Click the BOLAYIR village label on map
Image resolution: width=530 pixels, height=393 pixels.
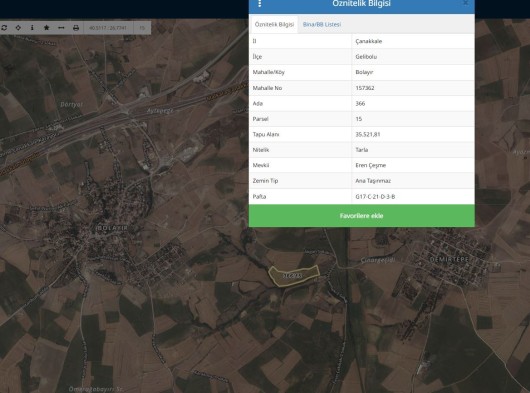pos(112,228)
